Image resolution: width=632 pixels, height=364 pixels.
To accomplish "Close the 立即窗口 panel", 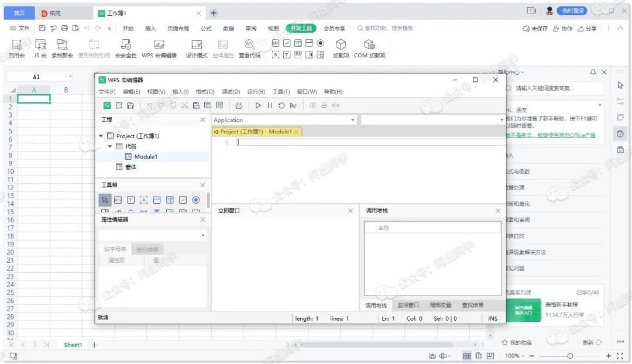I will [351, 211].
